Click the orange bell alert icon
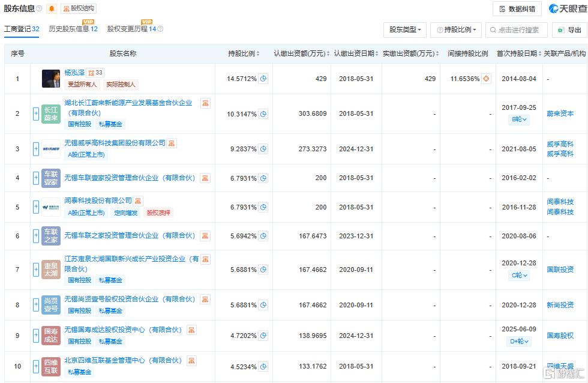Screen dimensions: 588x383 click(52, 8)
